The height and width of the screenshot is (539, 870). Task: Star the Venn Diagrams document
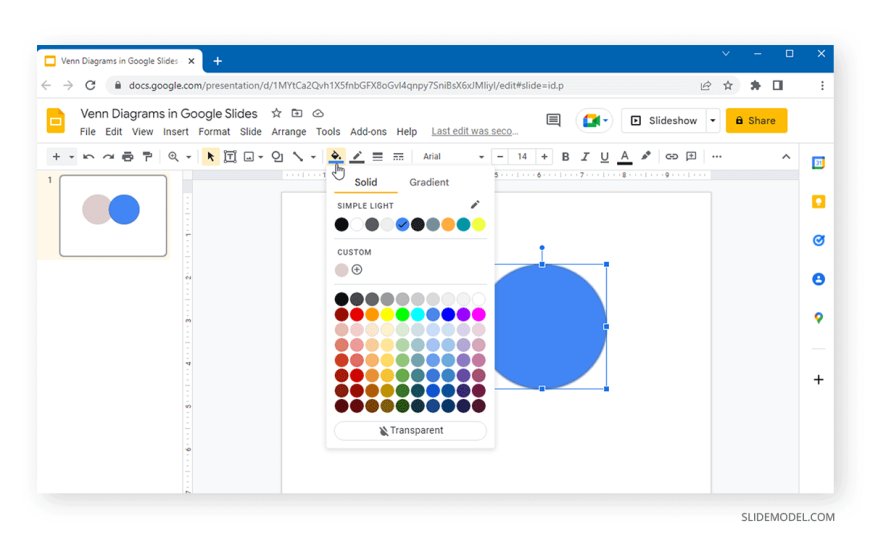(x=276, y=113)
